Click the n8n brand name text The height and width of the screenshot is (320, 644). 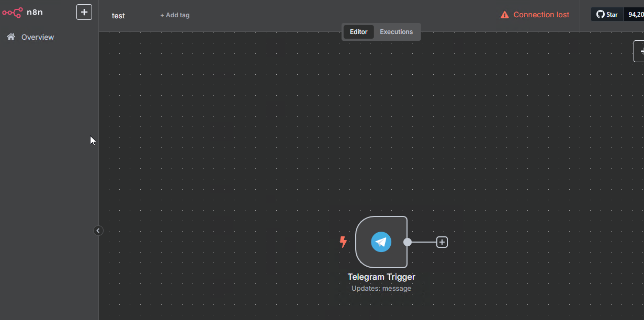pos(35,13)
